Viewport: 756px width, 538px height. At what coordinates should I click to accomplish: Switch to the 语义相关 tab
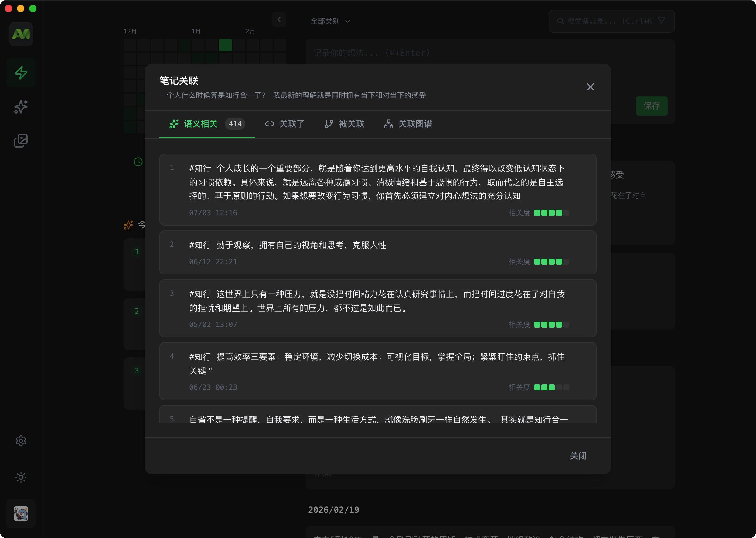pos(201,124)
